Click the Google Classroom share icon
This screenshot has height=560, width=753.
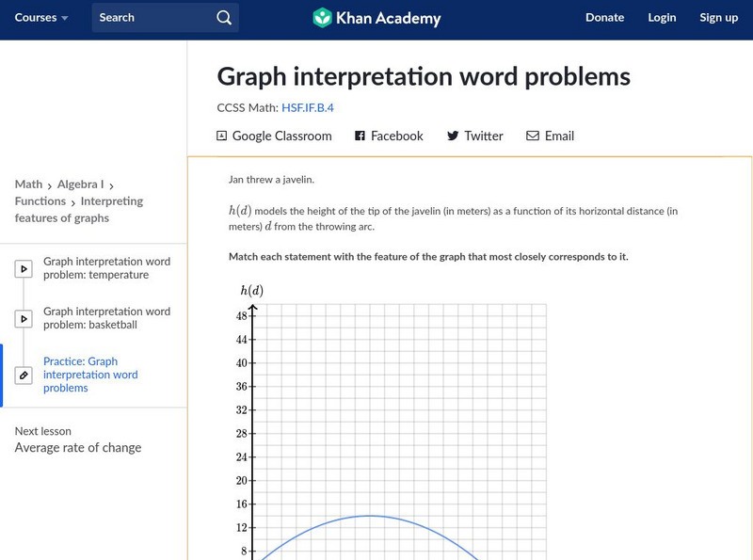point(222,136)
